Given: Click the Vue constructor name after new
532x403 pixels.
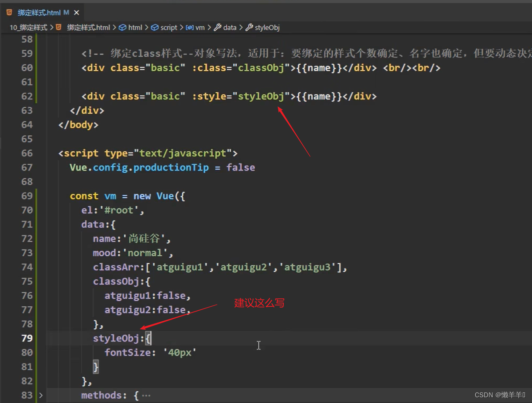Looking at the screenshot, I should [165, 196].
